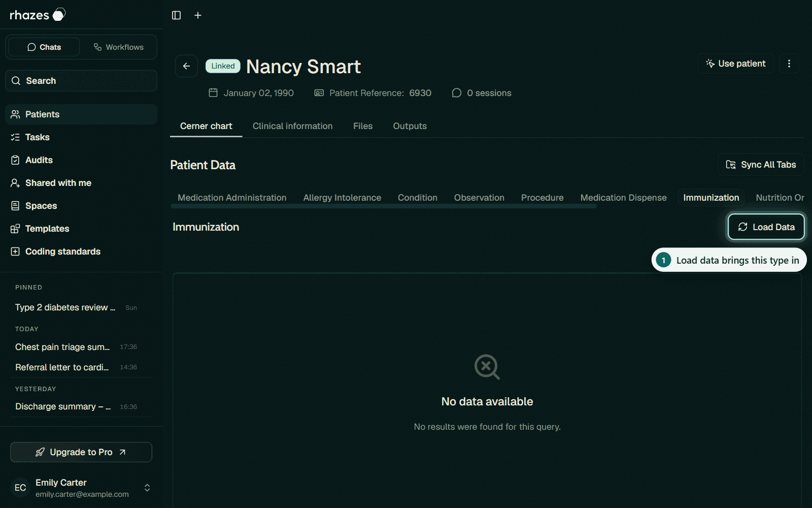The width and height of the screenshot is (812, 508).
Task: Click Sync All Tabs button
Action: [x=761, y=165]
